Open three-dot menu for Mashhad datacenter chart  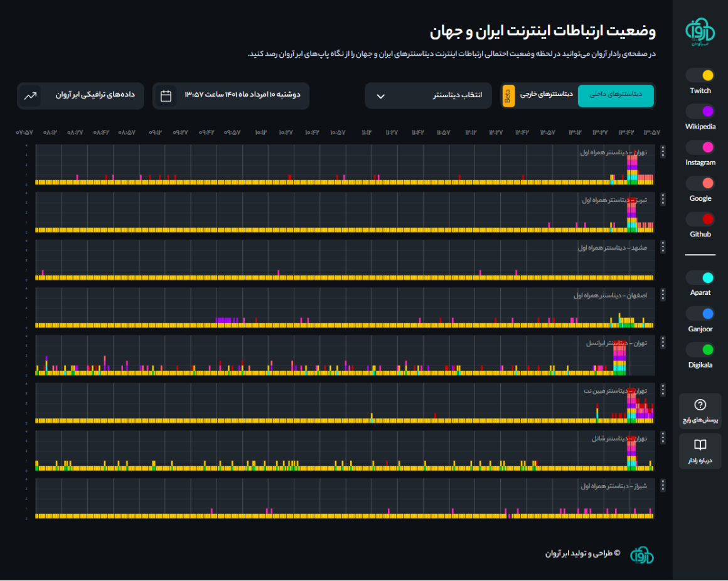663,247
